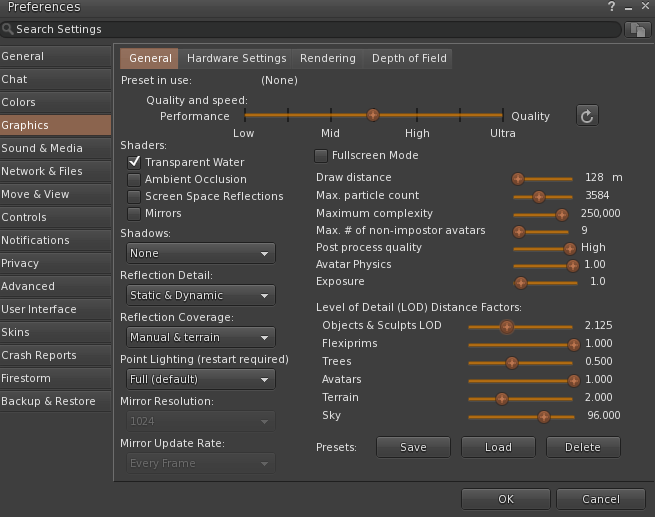The width and height of the screenshot is (655, 517).
Task: Disable the Transparent Water checkbox
Action: coord(134,162)
